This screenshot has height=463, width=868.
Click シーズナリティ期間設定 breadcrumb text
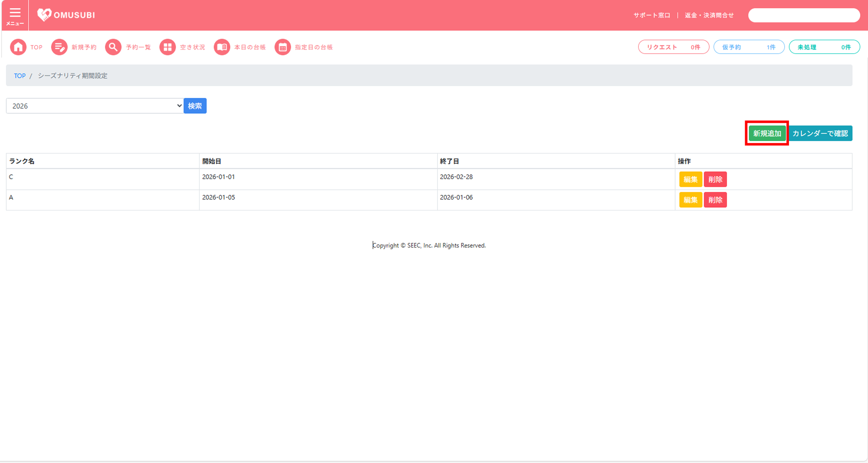point(73,76)
